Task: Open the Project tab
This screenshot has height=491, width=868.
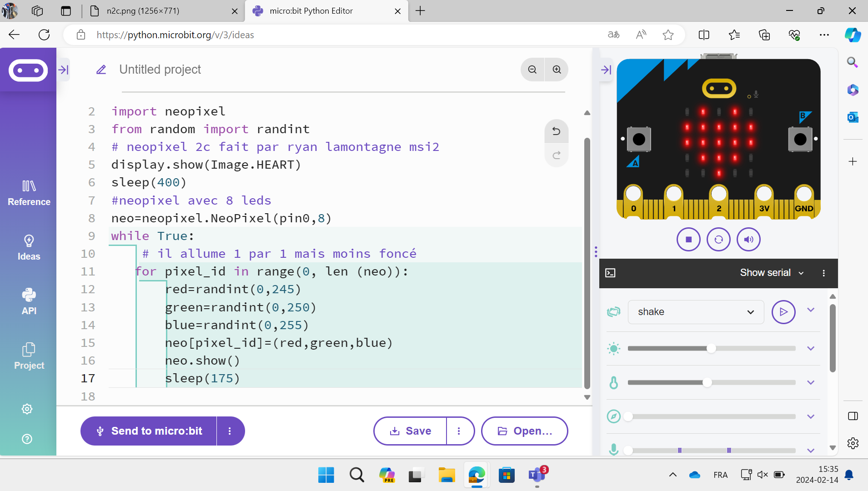Action: point(29,356)
